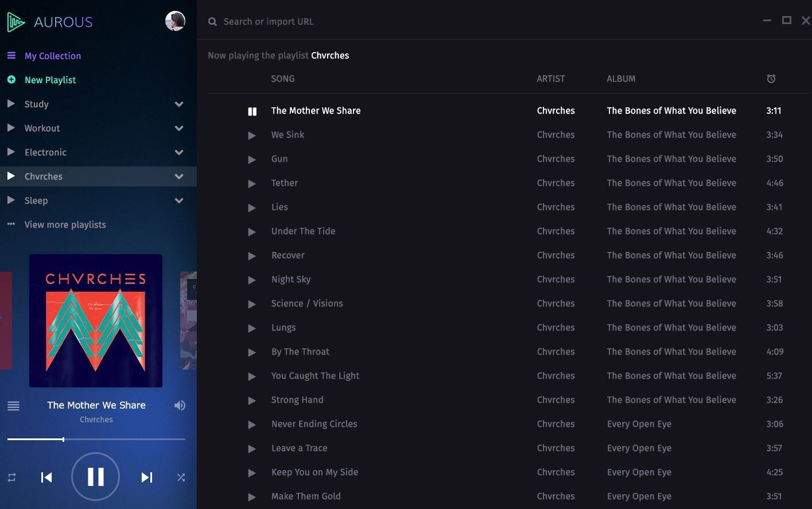The height and width of the screenshot is (509, 812).
Task: Play the song Make Them Gold
Action: click(252, 497)
